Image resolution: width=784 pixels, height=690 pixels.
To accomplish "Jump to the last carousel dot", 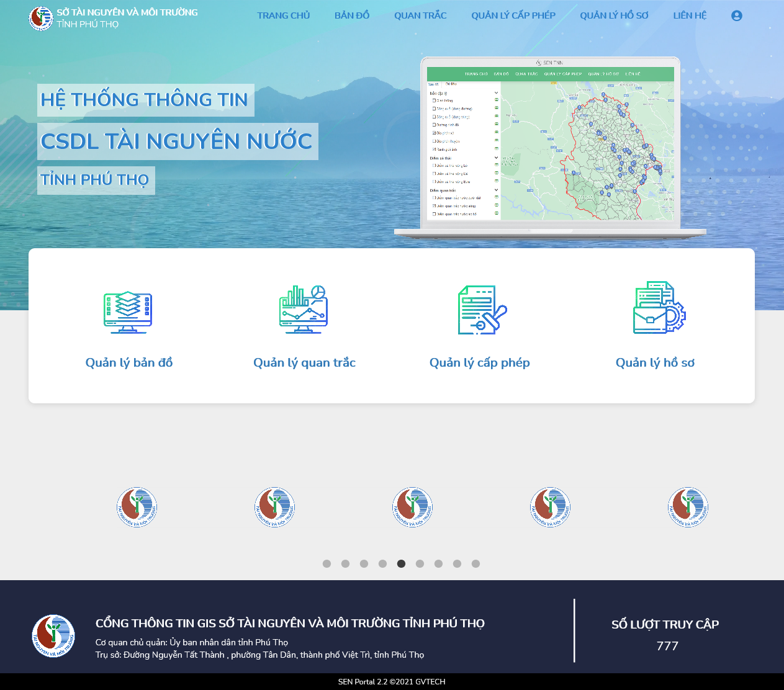I will [475, 563].
